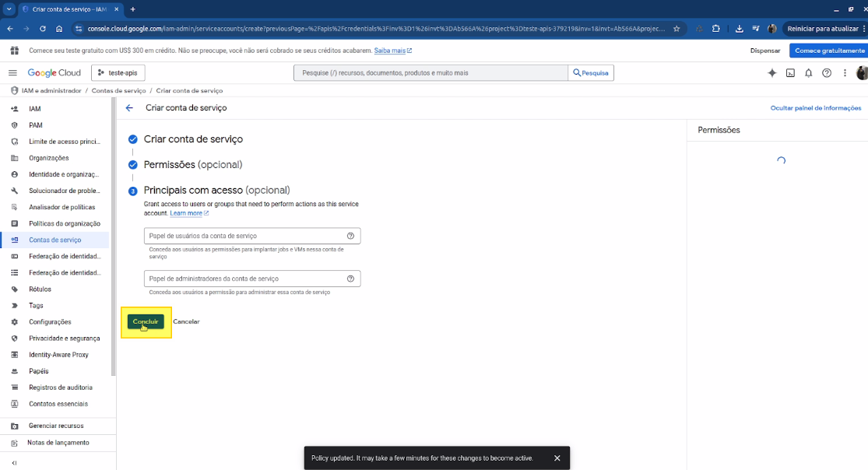Viewport: 868px width, 470px height.
Task: Dismiss the Policy updated notification
Action: (557, 458)
